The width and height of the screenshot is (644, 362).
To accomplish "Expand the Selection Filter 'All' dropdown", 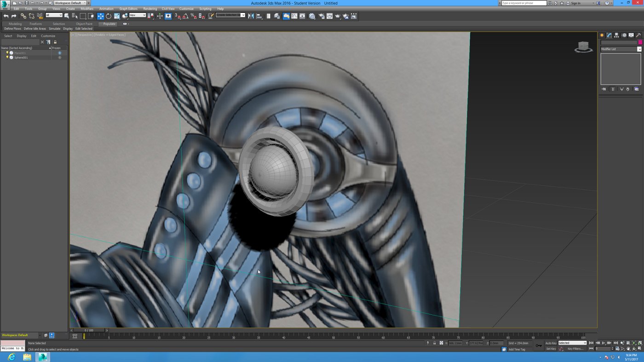I will pyautogui.click(x=54, y=15).
